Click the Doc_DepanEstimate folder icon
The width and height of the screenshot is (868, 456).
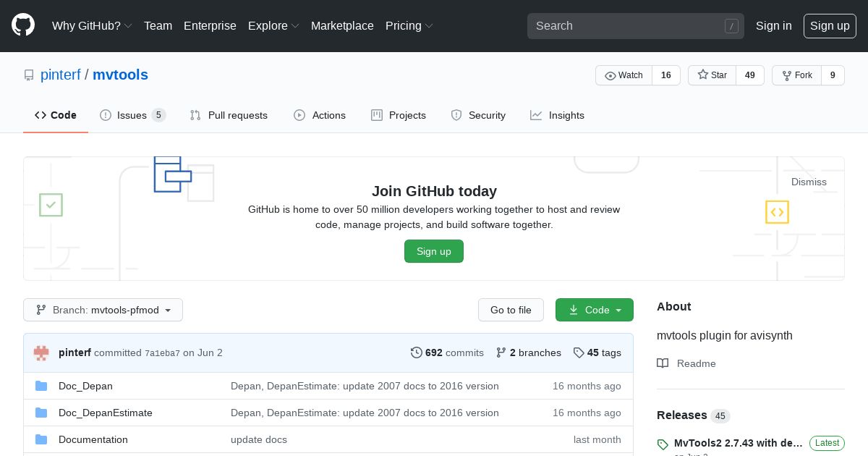pos(41,413)
